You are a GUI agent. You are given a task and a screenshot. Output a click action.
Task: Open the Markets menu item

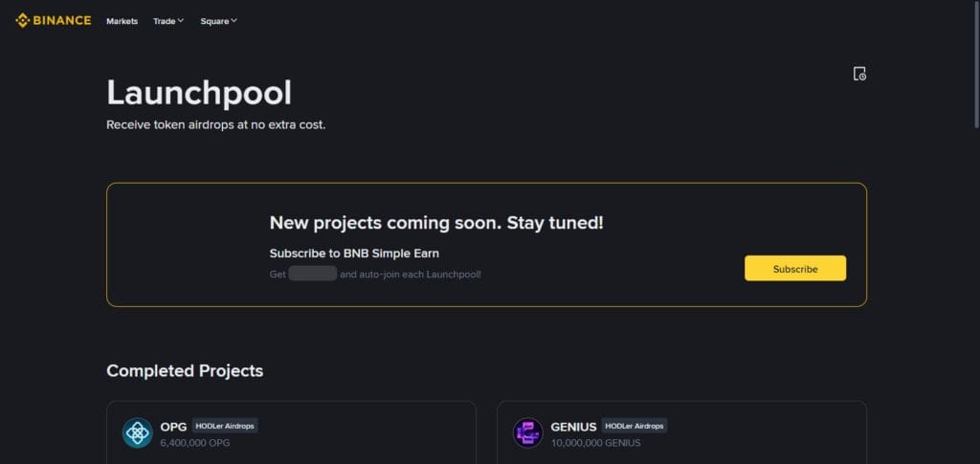[122, 21]
